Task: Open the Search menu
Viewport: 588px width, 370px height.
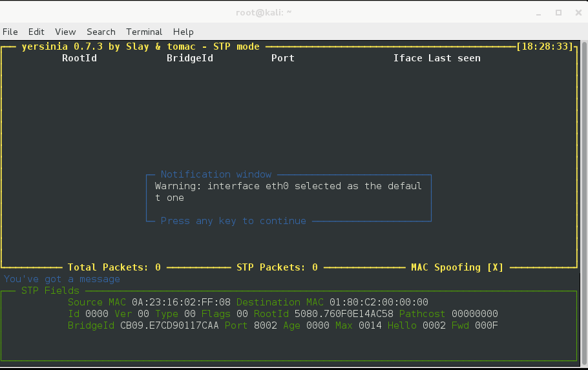Action: 101,32
